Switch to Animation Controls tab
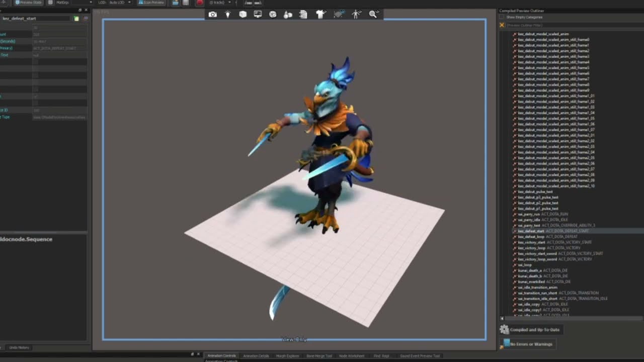 click(x=222, y=356)
